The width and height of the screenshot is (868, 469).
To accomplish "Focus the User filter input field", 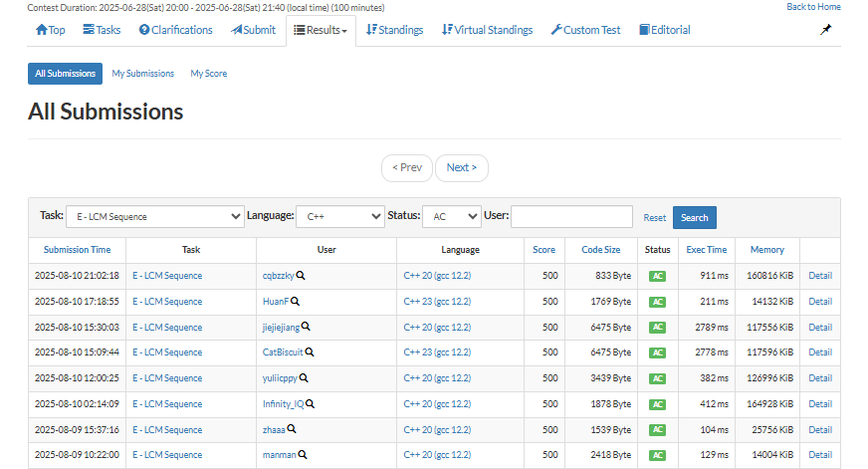I will [x=571, y=216].
